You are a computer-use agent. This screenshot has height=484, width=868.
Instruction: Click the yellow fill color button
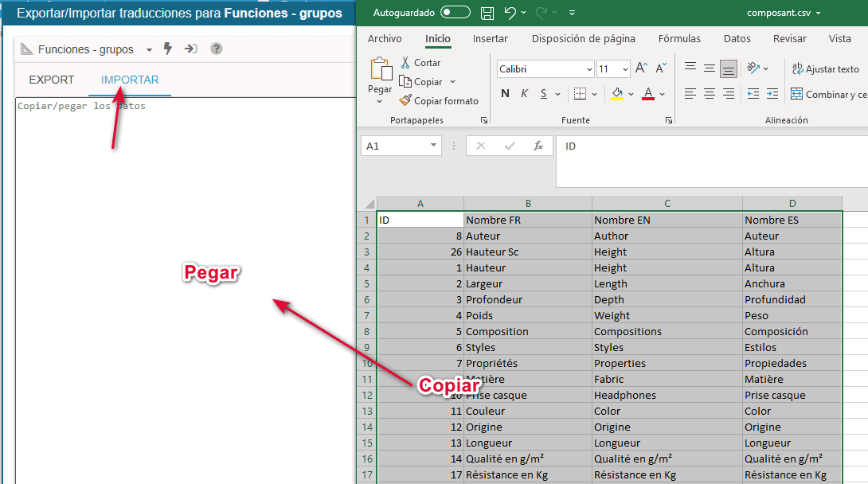point(617,94)
